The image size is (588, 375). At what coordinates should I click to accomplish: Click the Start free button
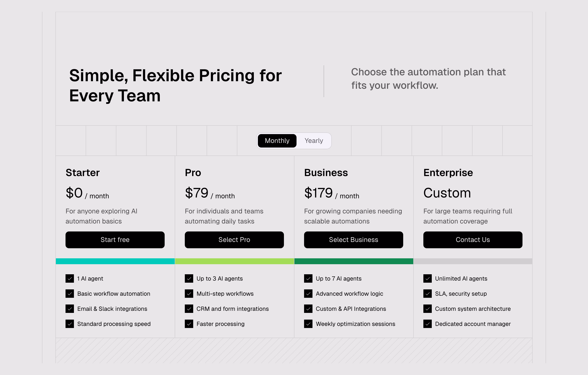tap(115, 240)
